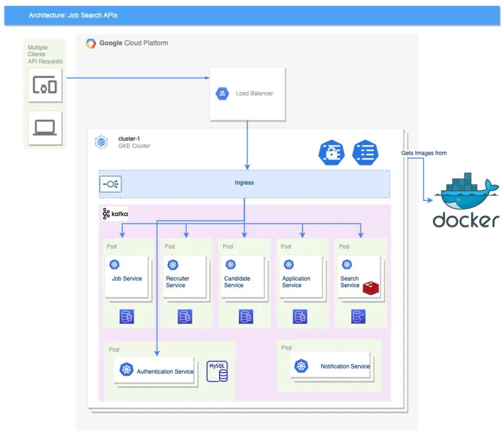
Task: Click the mobile and tablet devices icon
Action: (45, 84)
